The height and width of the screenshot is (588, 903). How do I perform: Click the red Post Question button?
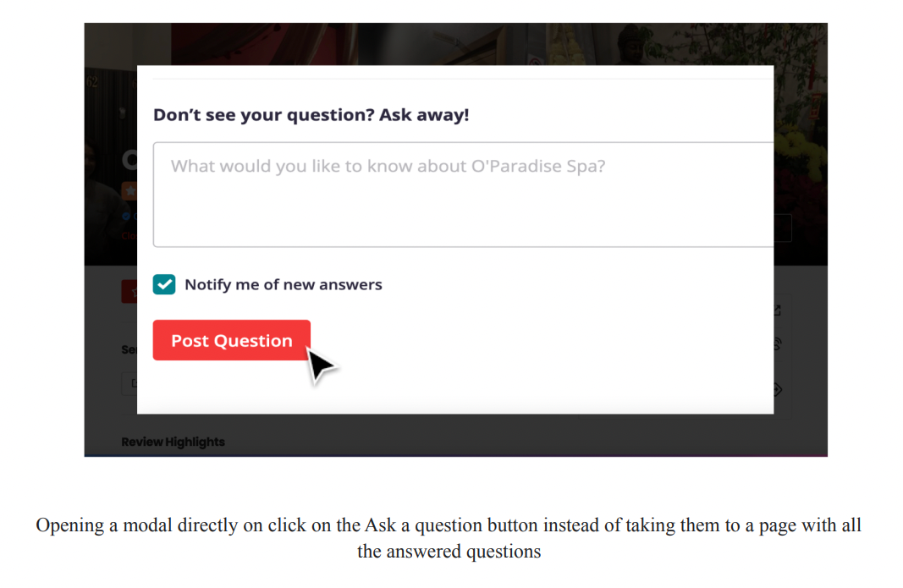[232, 340]
